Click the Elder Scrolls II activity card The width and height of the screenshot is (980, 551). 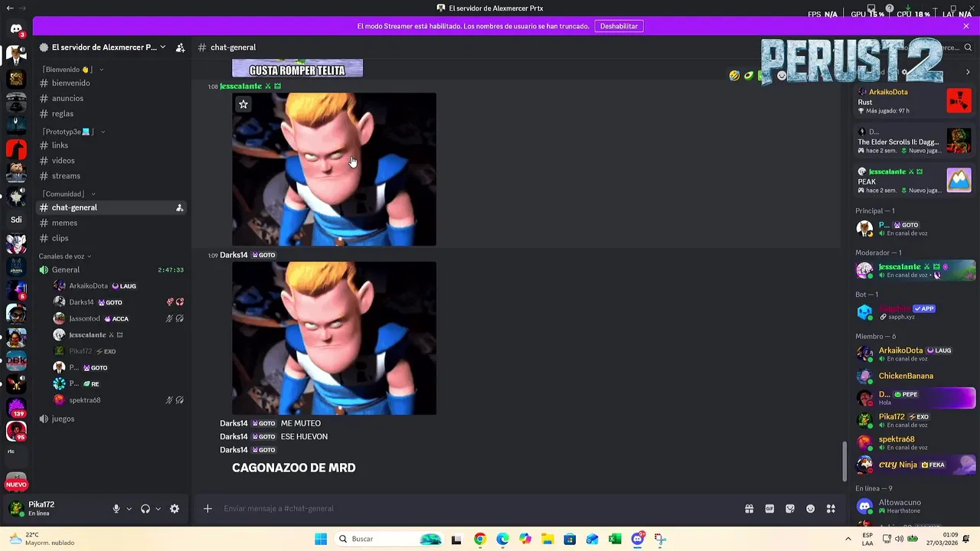[914, 142]
